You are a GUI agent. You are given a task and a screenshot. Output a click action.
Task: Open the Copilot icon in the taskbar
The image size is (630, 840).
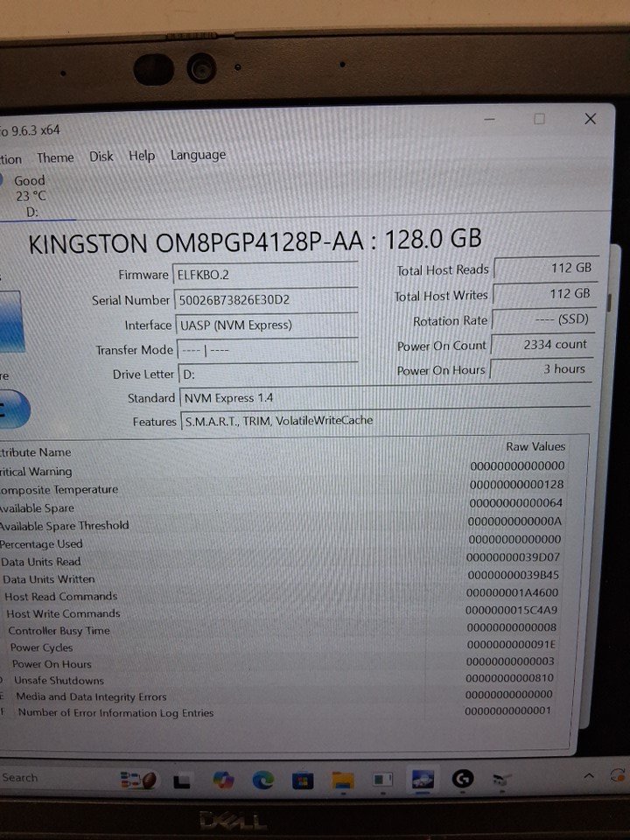223,779
